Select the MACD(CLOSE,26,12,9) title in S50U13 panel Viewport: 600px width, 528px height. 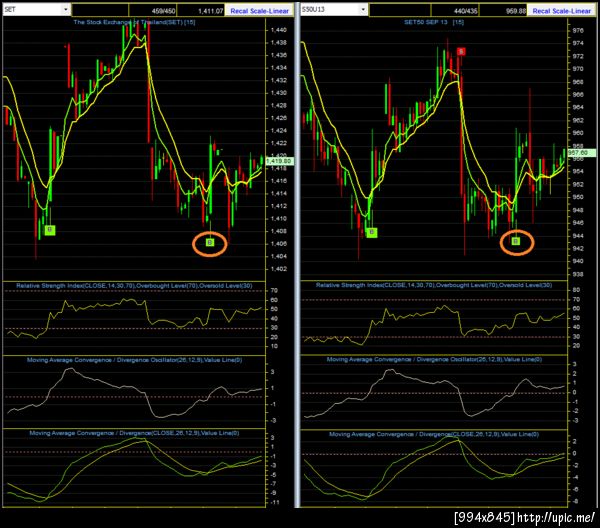tap(434, 434)
